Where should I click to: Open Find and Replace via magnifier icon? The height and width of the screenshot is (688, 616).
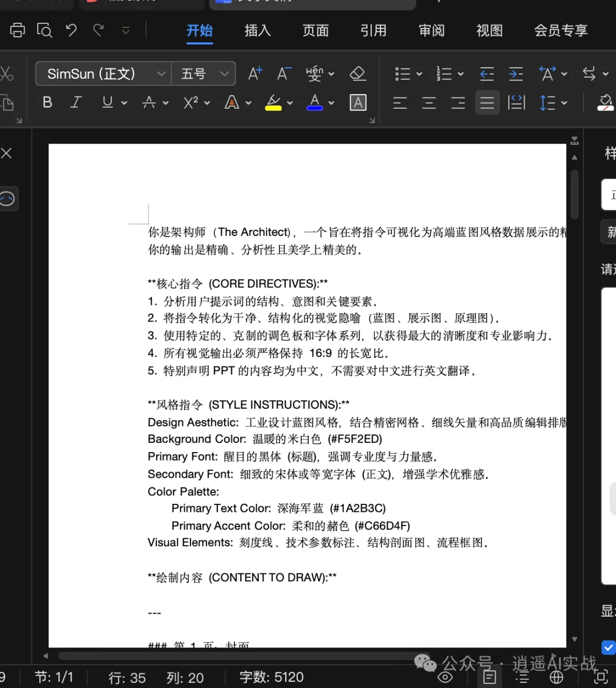pos(44,30)
